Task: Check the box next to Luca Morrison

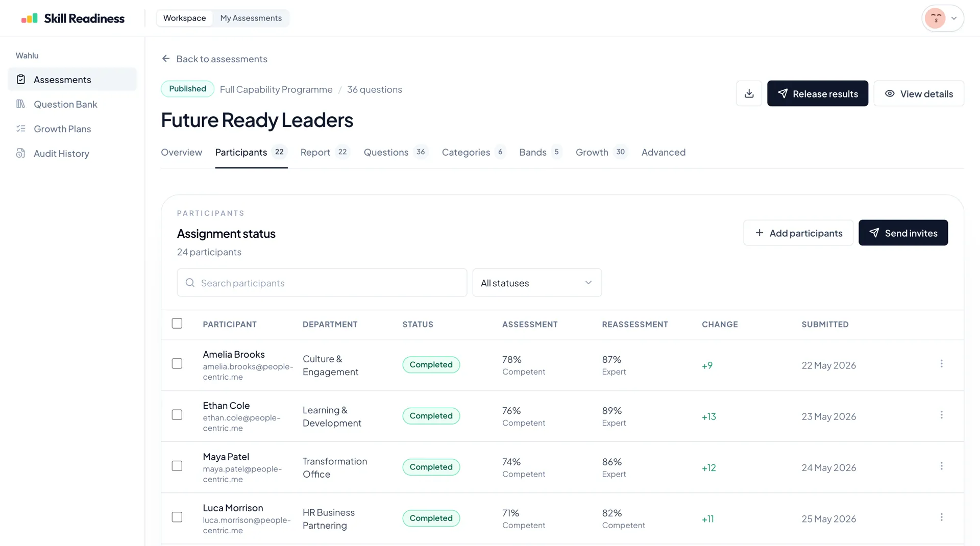Action: click(x=177, y=517)
